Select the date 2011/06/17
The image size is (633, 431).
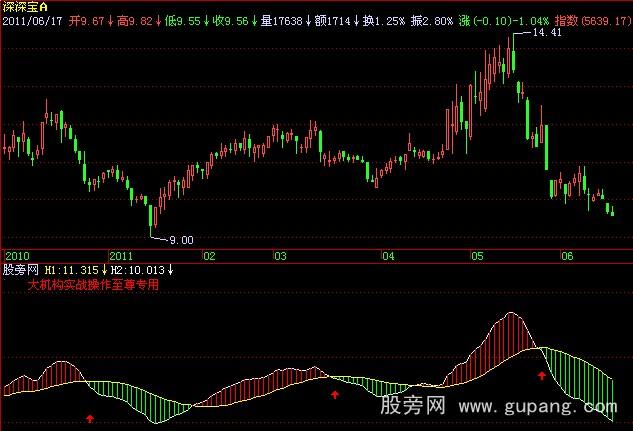(33, 21)
